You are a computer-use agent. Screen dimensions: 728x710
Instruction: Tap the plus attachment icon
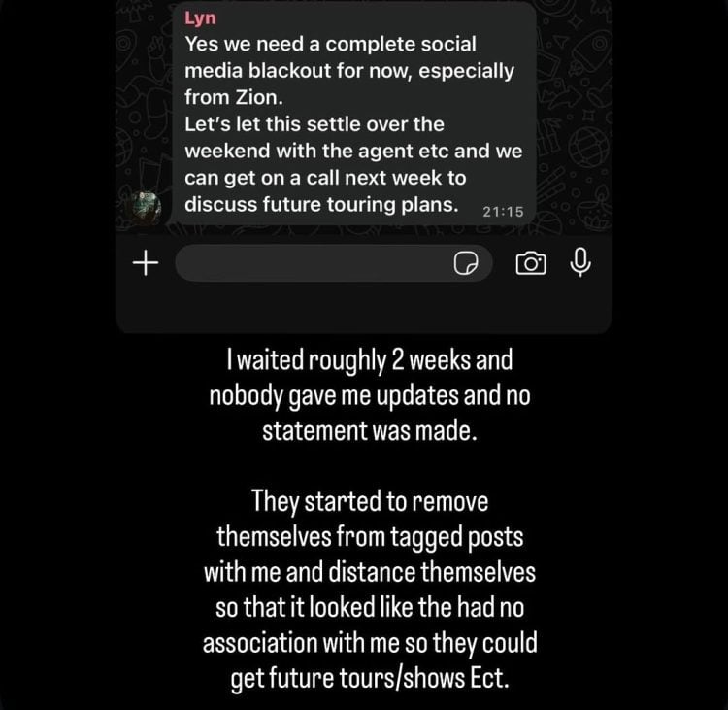coord(145,262)
